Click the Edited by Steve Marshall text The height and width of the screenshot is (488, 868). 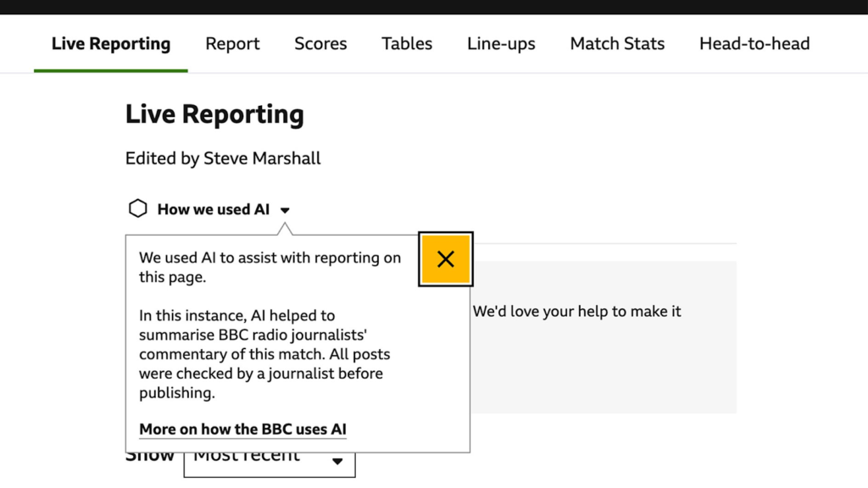point(223,158)
